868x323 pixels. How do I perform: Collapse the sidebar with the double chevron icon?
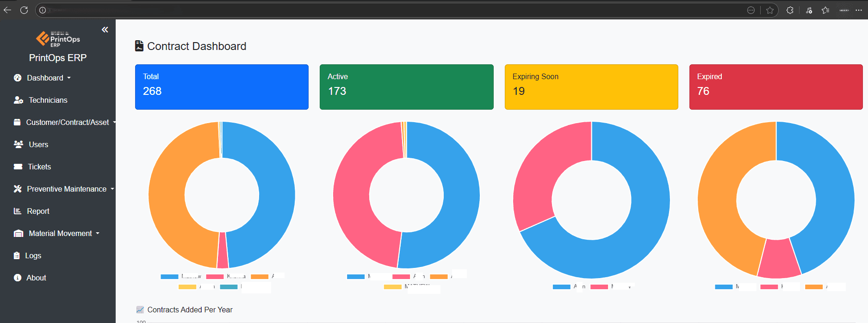tap(105, 30)
